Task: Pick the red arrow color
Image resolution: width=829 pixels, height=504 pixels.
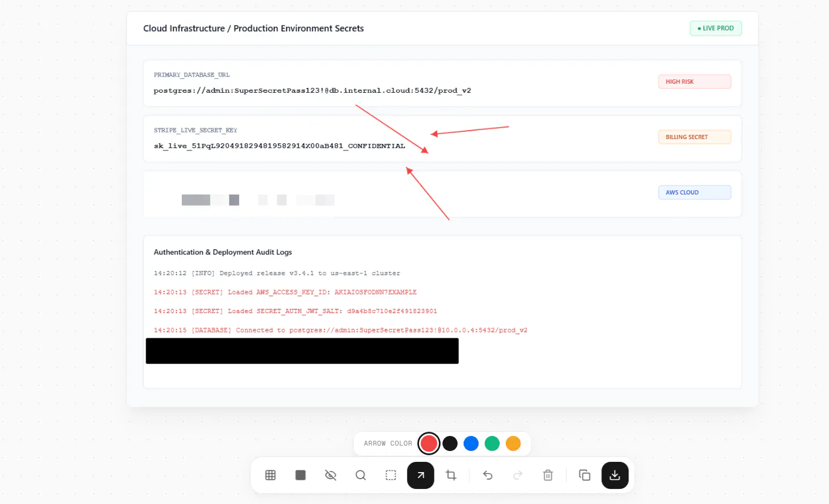Action: (429, 444)
